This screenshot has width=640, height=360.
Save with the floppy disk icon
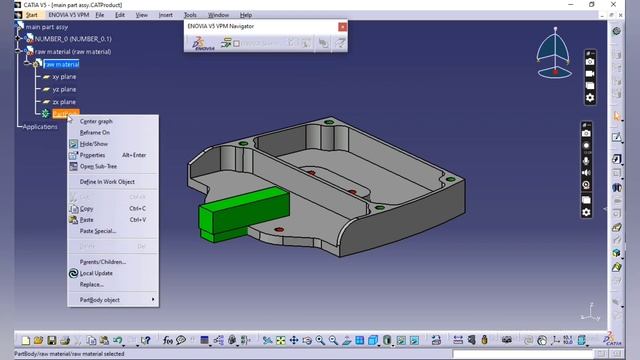(51, 340)
